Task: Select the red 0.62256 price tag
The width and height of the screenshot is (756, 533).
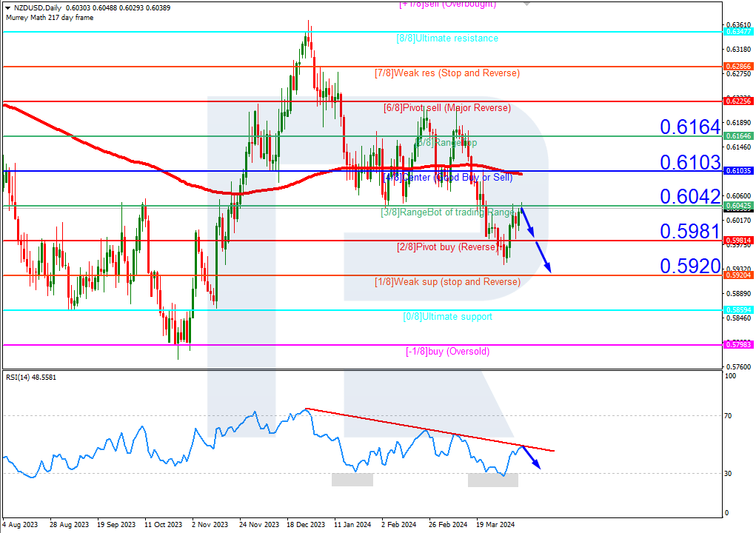Action: (737, 101)
